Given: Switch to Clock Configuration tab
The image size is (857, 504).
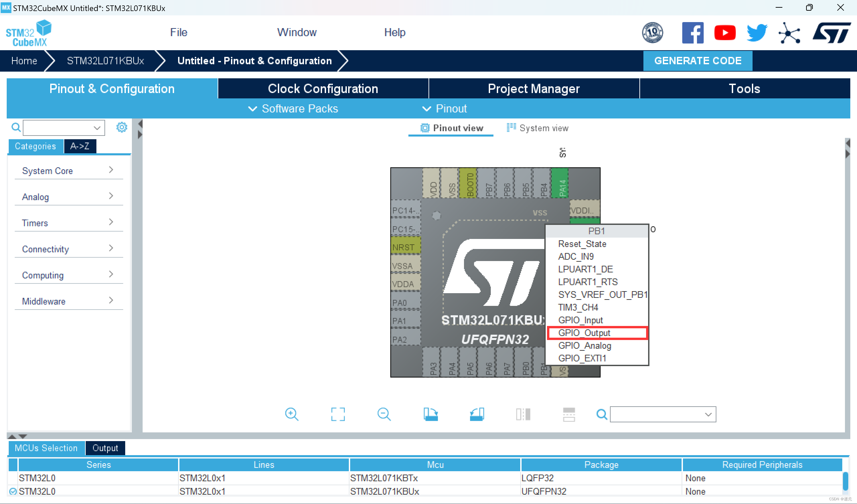Looking at the screenshot, I should click(x=323, y=89).
